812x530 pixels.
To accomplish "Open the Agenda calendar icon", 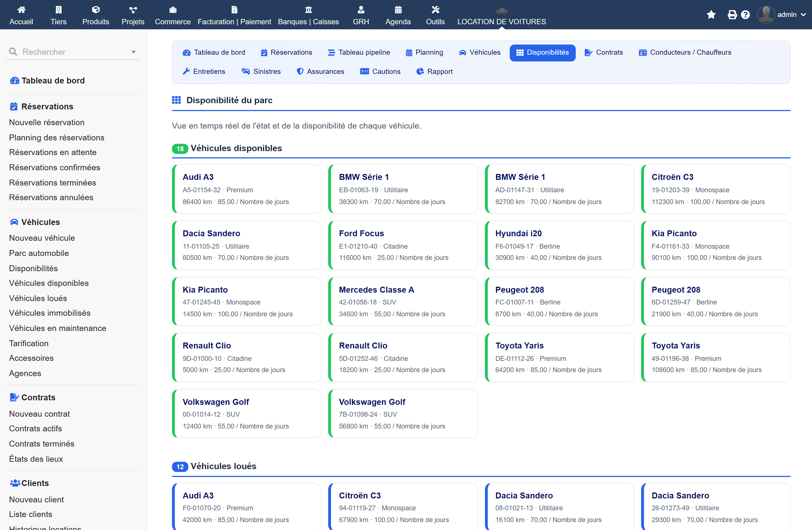I will (x=398, y=10).
